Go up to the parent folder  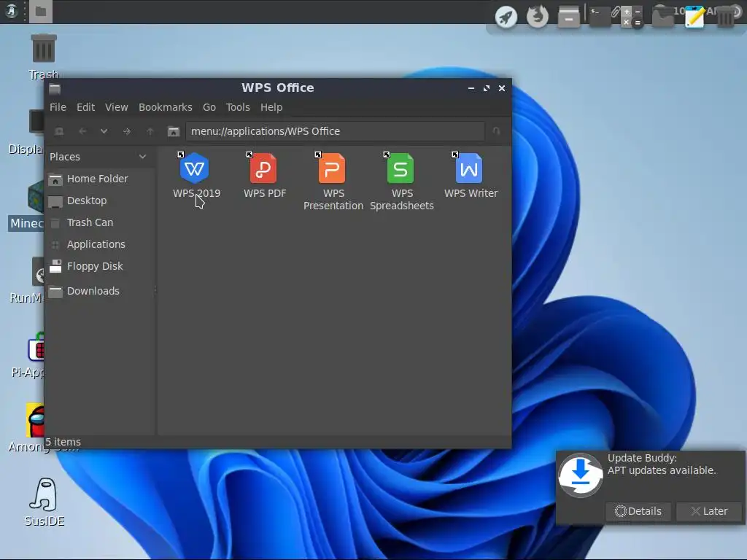pos(150,131)
